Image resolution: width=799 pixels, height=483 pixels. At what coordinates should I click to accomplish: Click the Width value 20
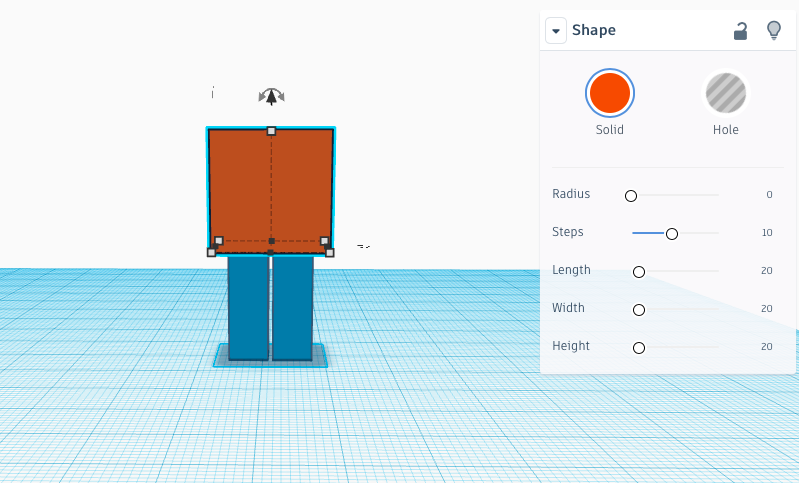[x=767, y=309]
